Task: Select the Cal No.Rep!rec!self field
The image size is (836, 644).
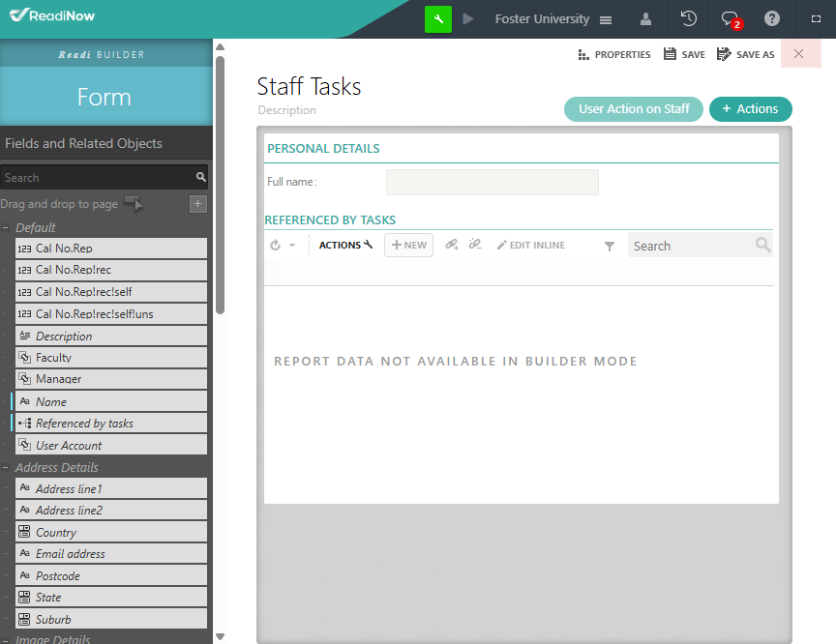Action: [111, 292]
